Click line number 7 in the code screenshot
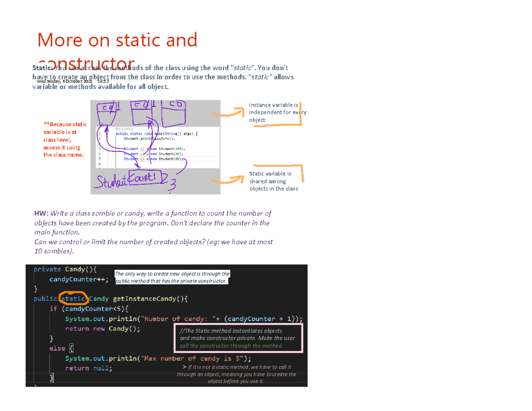This screenshot has width=532, height=411. coord(100,159)
